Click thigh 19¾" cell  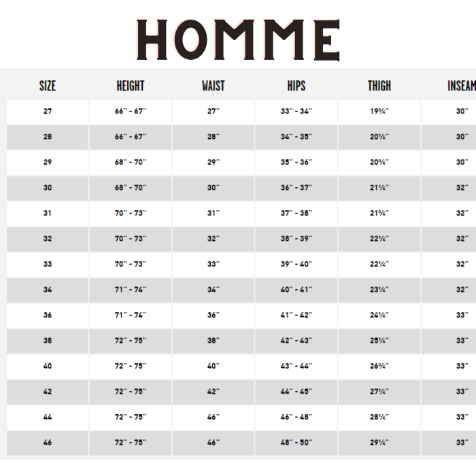pyautogui.click(x=379, y=112)
